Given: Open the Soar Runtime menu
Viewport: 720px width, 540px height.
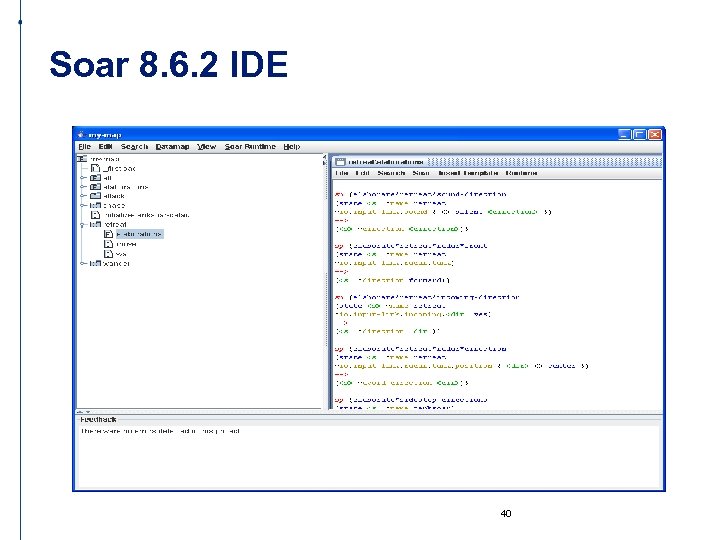Looking at the screenshot, I should [x=250, y=146].
